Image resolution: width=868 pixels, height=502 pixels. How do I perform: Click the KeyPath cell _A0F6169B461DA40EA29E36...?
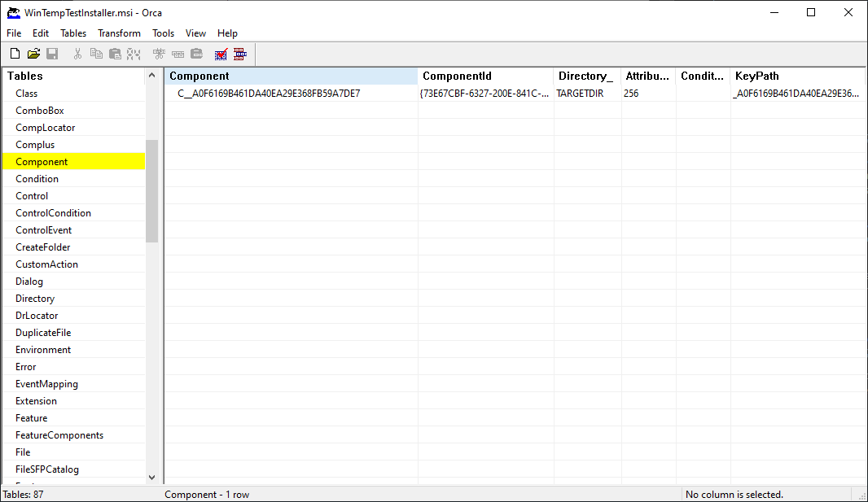797,94
